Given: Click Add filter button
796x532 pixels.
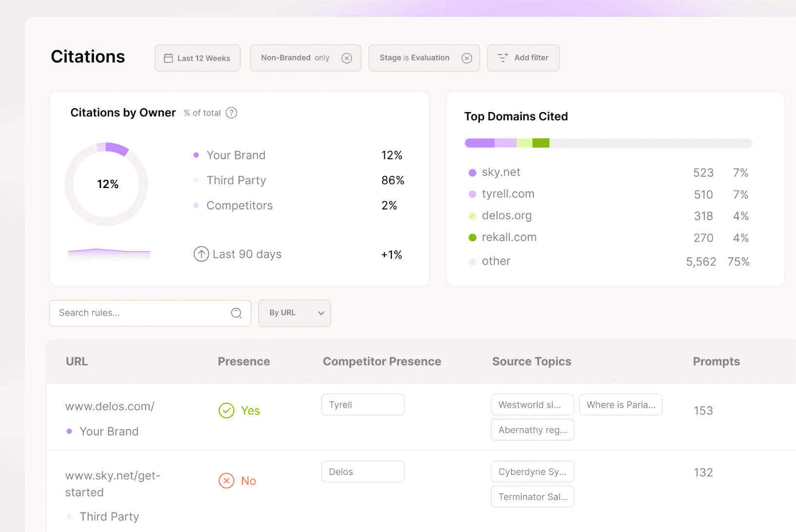Looking at the screenshot, I should point(523,58).
